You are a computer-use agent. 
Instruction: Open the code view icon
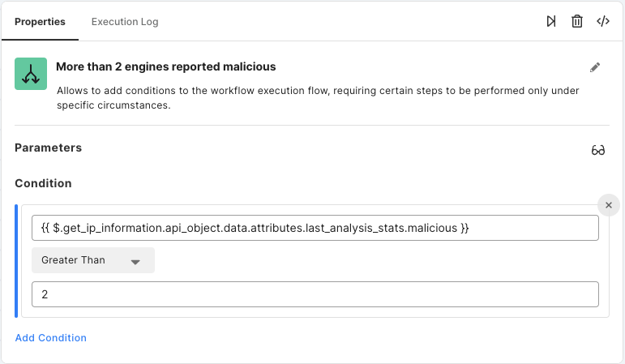pos(603,21)
